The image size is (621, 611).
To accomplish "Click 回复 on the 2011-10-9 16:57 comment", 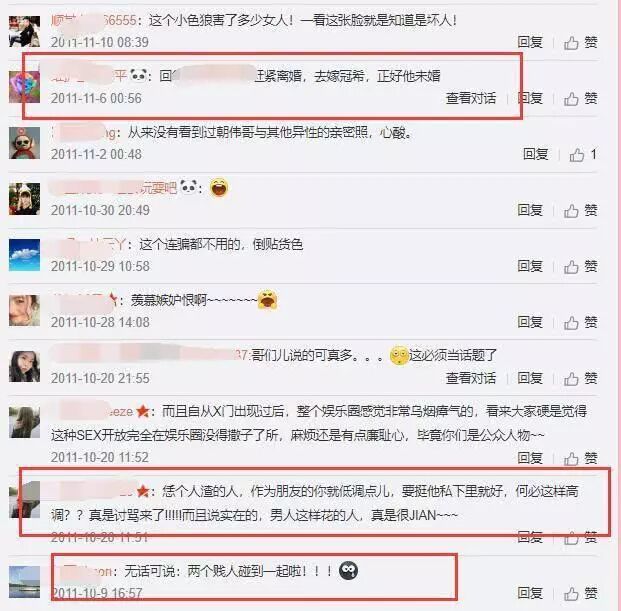I will (530, 593).
